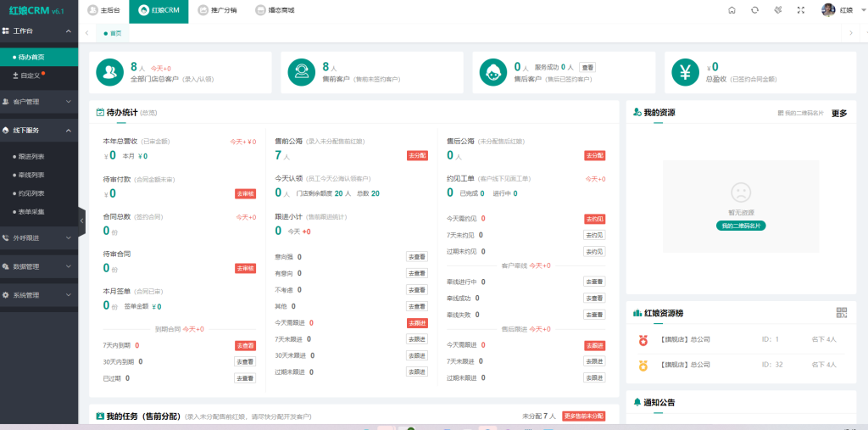This screenshot has width=868, height=430.
Task: Switch to the 主后台 top tab
Action: click(104, 10)
